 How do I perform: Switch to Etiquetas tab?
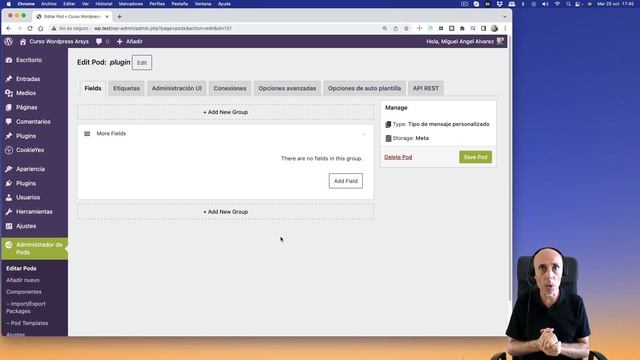coord(127,88)
